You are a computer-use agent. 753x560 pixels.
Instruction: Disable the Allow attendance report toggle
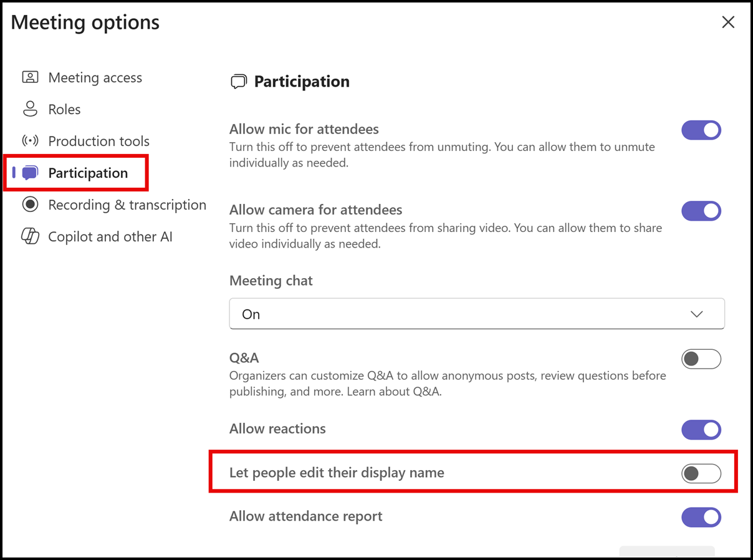pos(701,517)
